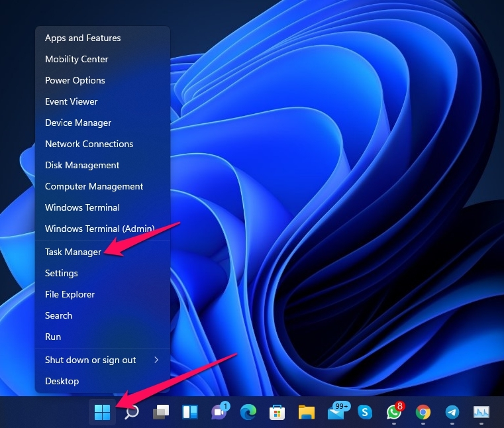Screen dimensions: 504x428
Task: Open the Run dialog entry
Action: point(102,337)
